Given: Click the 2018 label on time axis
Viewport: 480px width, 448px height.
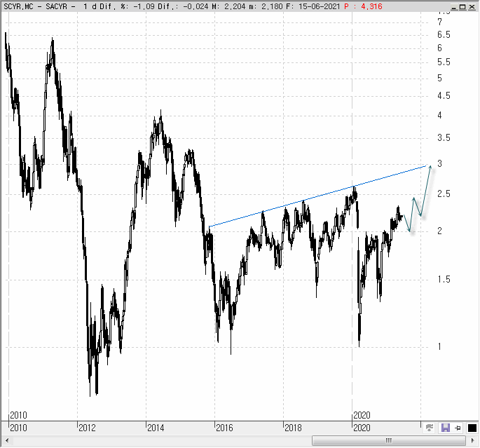Looking at the screenshot, I should (293, 428).
